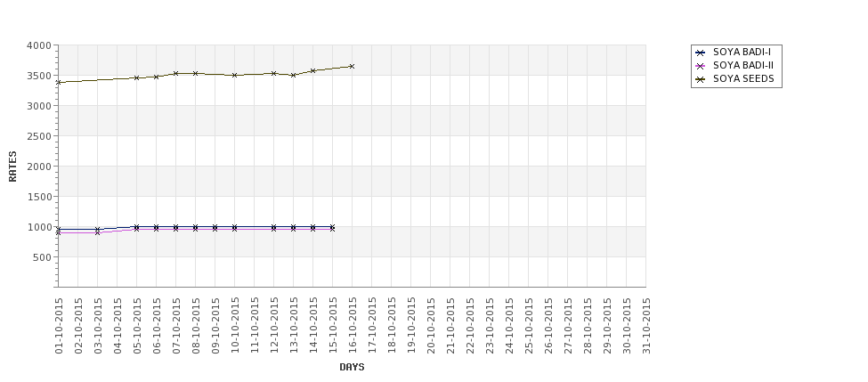The width and height of the screenshot is (868, 382).
Task: Select SOYA SEEDS data point on 05-10-2015
Action: 137,78
